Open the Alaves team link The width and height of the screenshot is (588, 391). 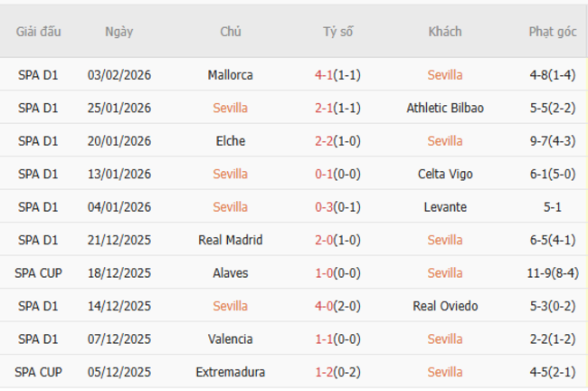(230, 272)
